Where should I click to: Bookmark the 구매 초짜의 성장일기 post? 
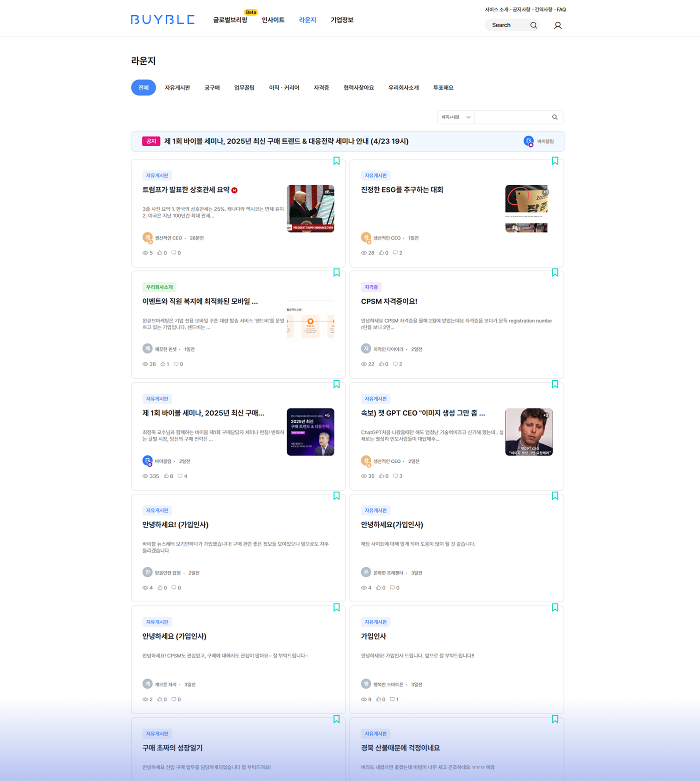[337, 719]
